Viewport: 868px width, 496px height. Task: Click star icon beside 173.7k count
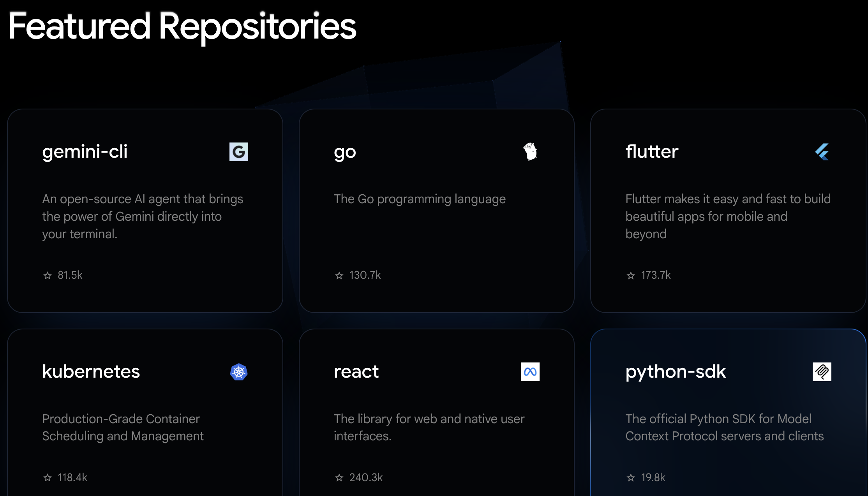pos(631,276)
